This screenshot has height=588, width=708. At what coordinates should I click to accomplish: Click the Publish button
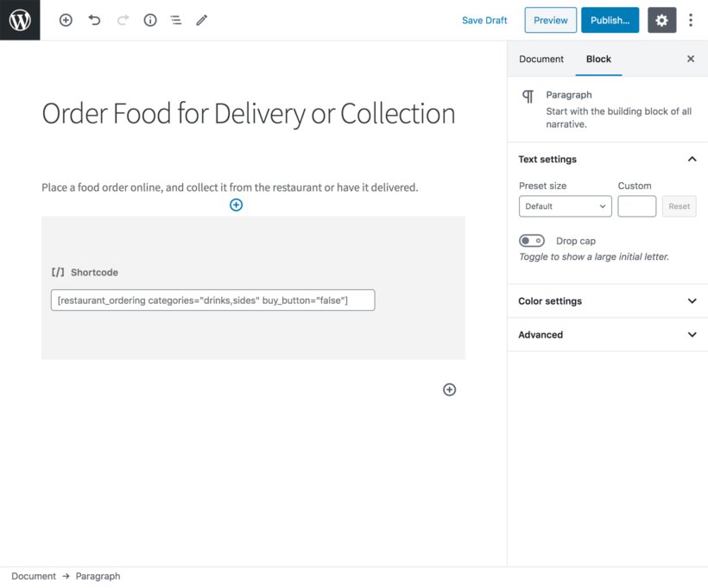click(x=610, y=20)
